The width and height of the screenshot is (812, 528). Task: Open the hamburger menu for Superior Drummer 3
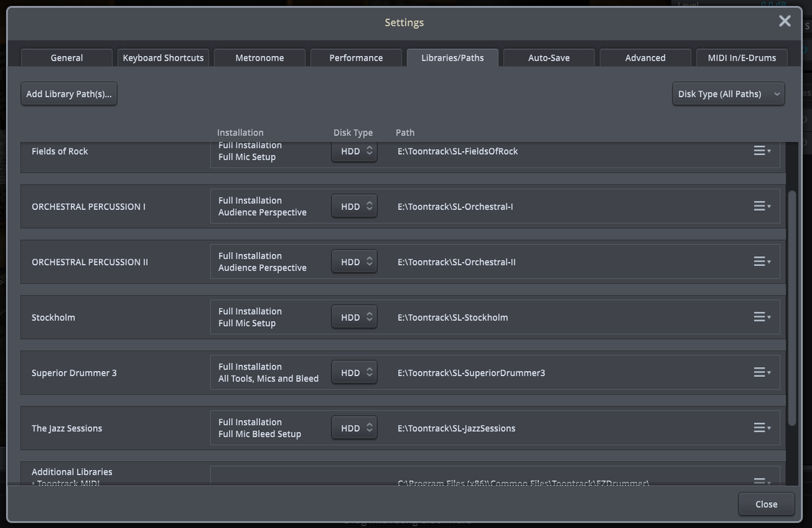point(762,373)
